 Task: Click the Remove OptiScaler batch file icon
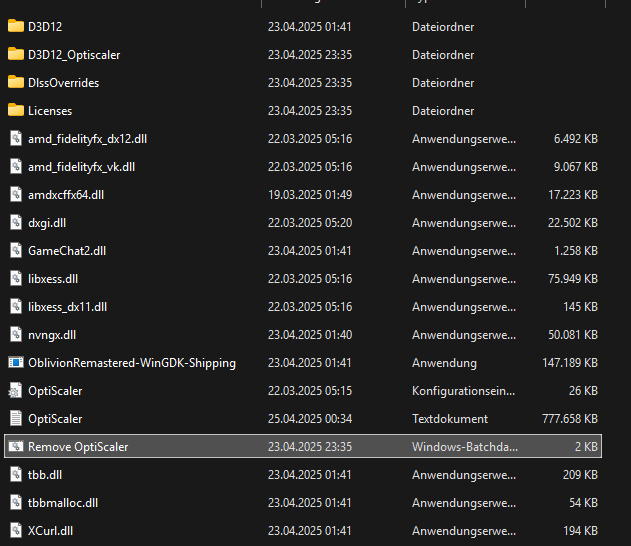[16, 446]
